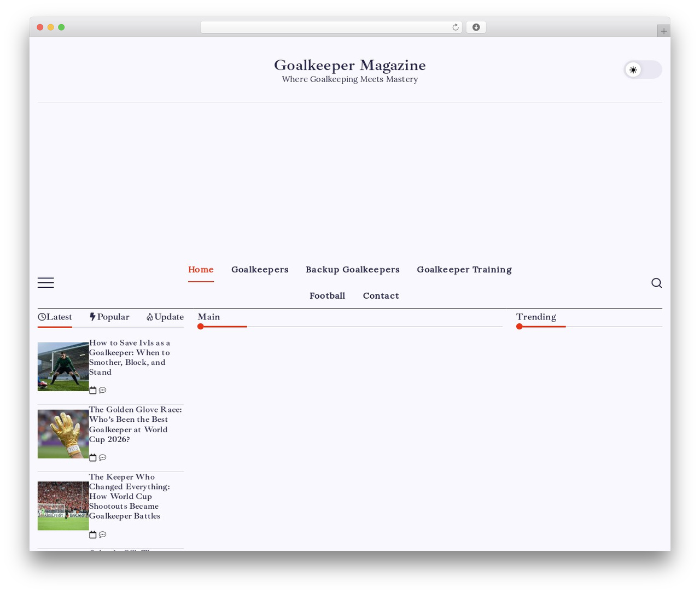Click calendar icon under Keeper Who Changed article
The image size is (700, 593).
coord(93,534)
